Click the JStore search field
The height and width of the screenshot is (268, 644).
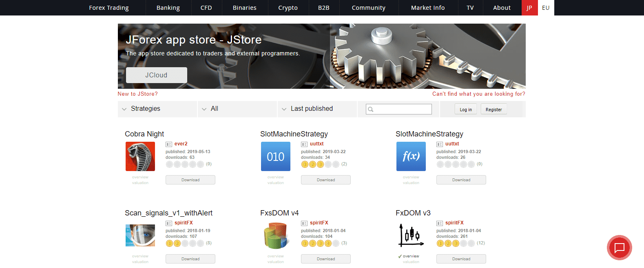click(399, 109)
